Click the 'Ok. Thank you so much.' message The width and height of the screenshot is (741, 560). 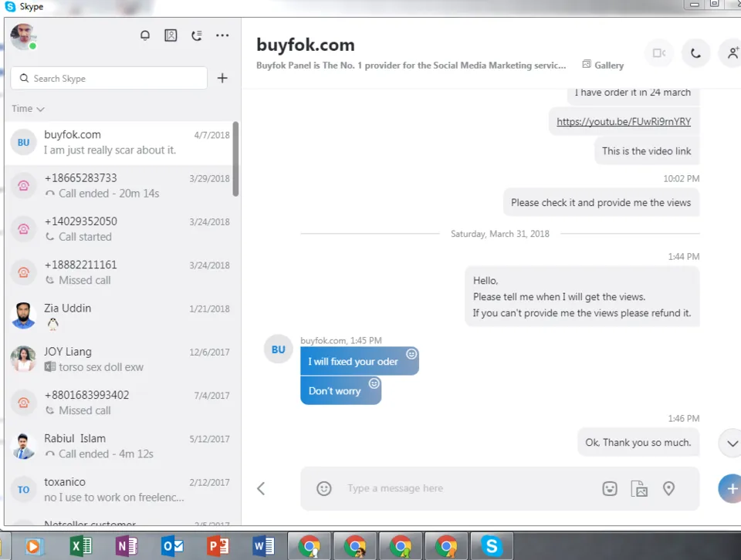tap(638, 443)
